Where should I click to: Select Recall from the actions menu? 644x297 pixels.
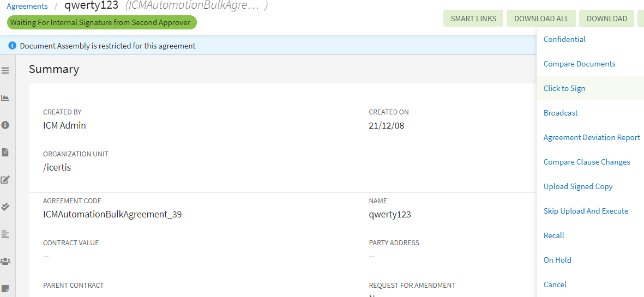(x=554, y=235)
